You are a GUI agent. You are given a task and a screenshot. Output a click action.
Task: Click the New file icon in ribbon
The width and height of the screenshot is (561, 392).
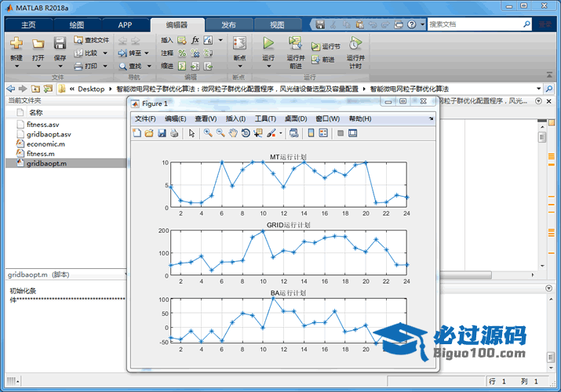pos(16,43)
